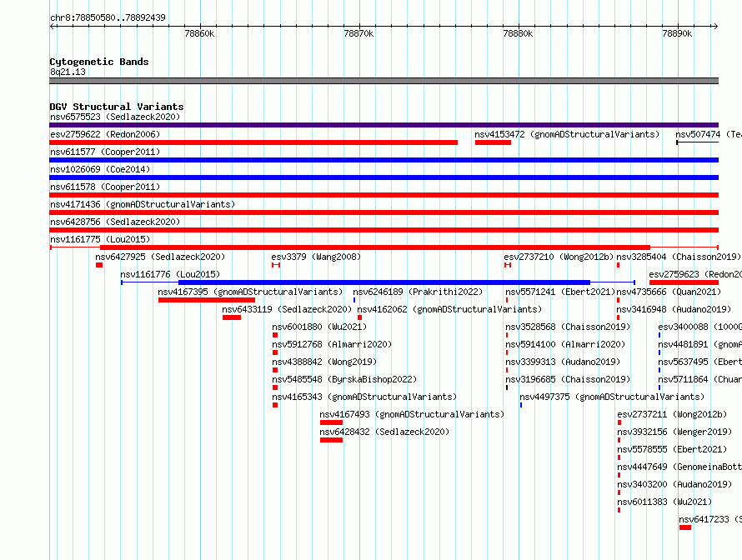Click the nsv6433119 (Sedlazeck2020) label

point(287,309)
